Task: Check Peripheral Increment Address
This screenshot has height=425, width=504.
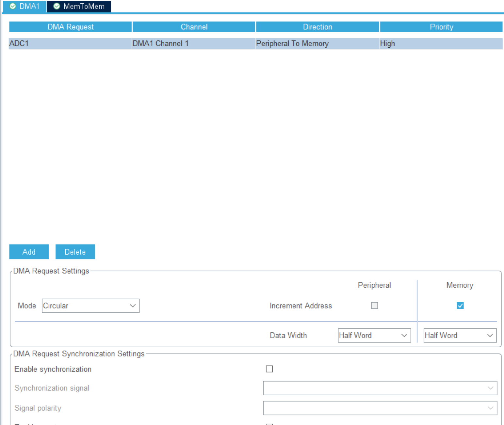Action: coord(374,306)
